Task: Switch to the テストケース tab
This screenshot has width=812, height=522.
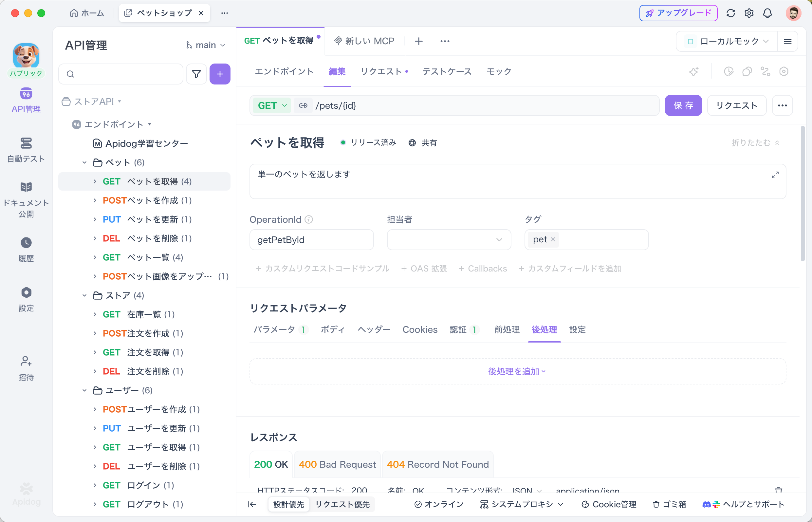Action: (447, 71)
